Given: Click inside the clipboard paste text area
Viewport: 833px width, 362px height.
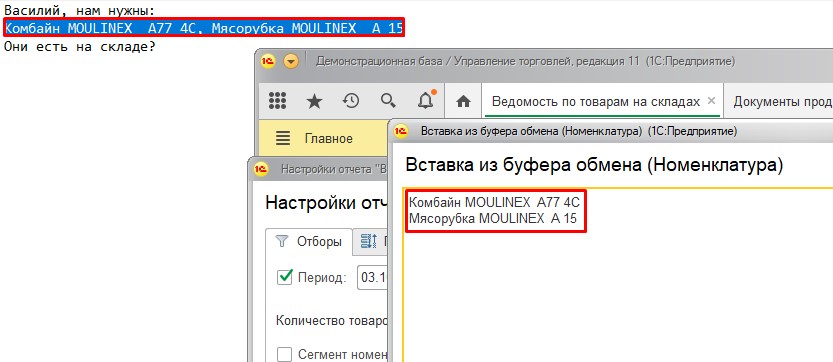Looking at the screenshot, I should point(617,275).
